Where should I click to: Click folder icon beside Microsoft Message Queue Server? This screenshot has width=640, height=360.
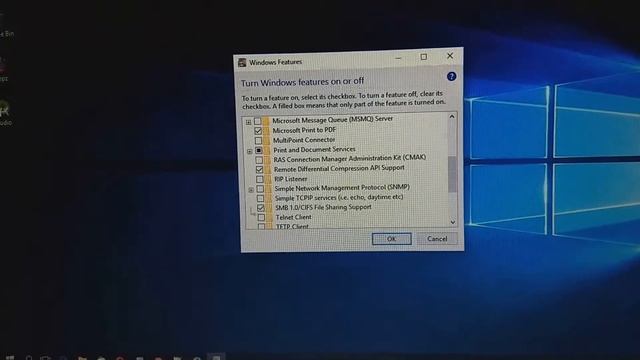pyautogui.click(x=266, y=121)
